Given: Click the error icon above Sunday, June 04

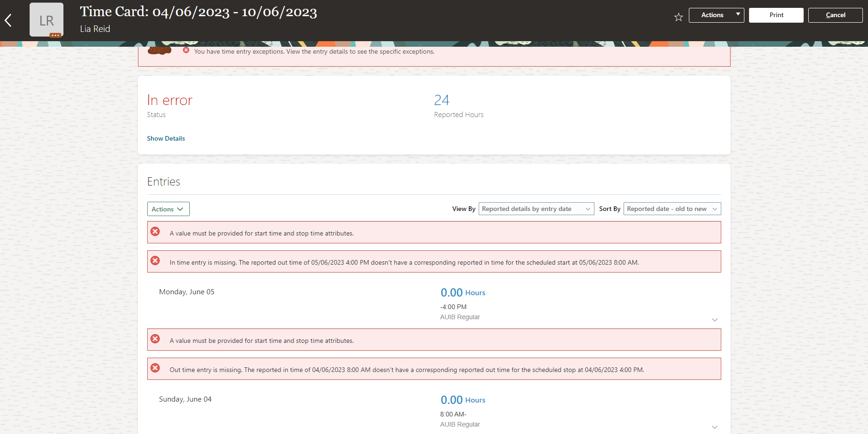Looking at the screenshot, I should click(x=155, y=339).
